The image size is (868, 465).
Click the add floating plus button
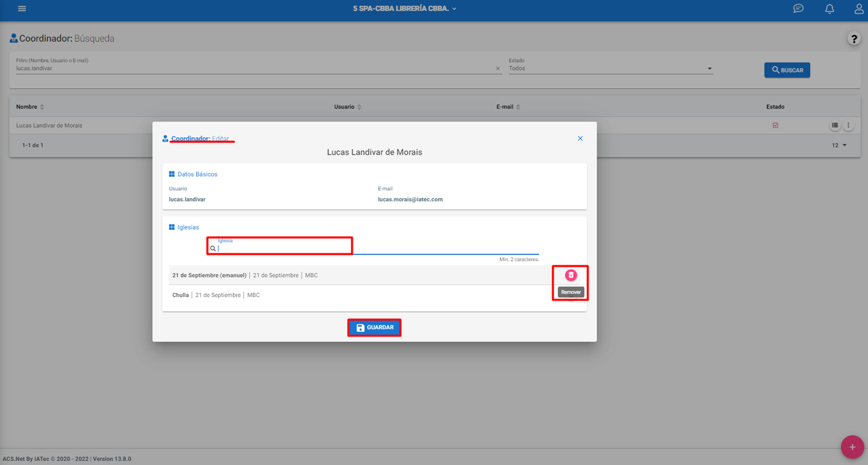tap(852, 447)
